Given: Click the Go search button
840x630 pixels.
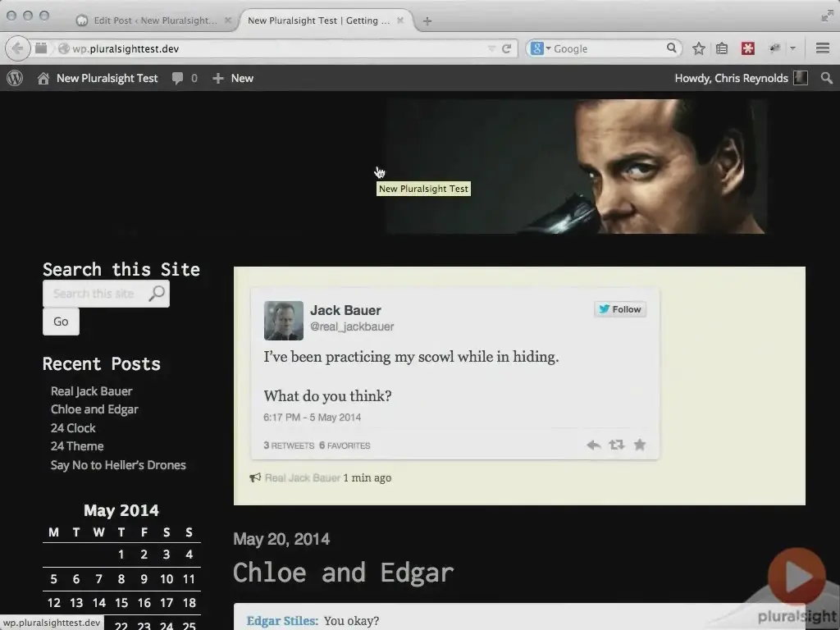Looking at the screenshot, I should 61,322.
